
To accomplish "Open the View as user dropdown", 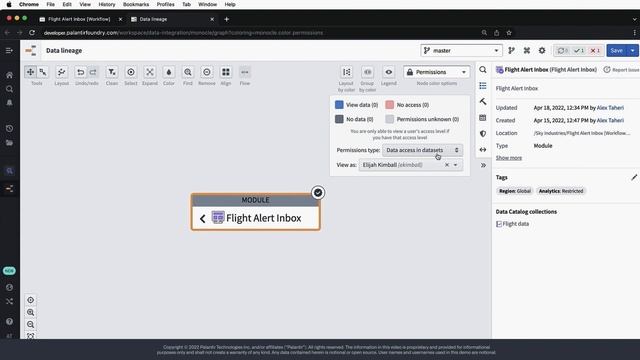I will pyautogui.click(x=456, y=165).
